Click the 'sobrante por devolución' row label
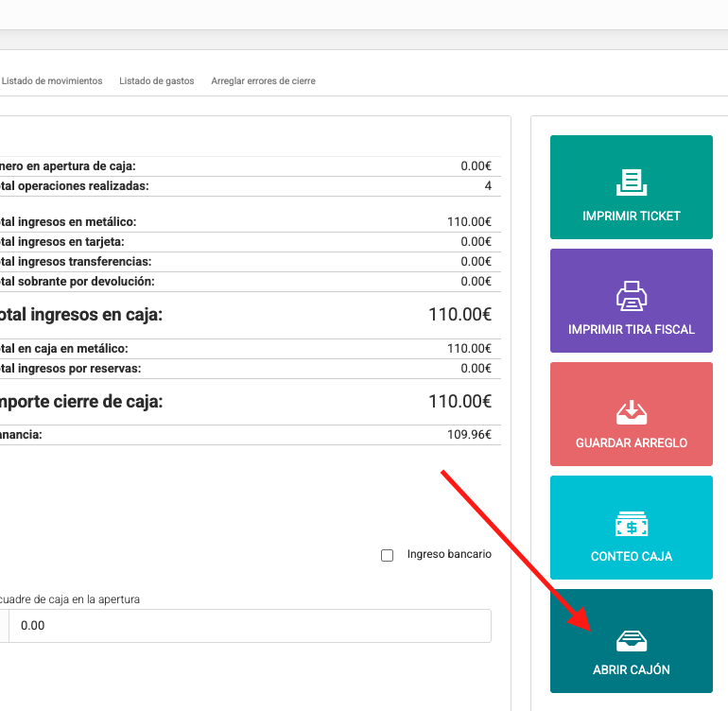728x711 pixels. [x=78, y=282]
